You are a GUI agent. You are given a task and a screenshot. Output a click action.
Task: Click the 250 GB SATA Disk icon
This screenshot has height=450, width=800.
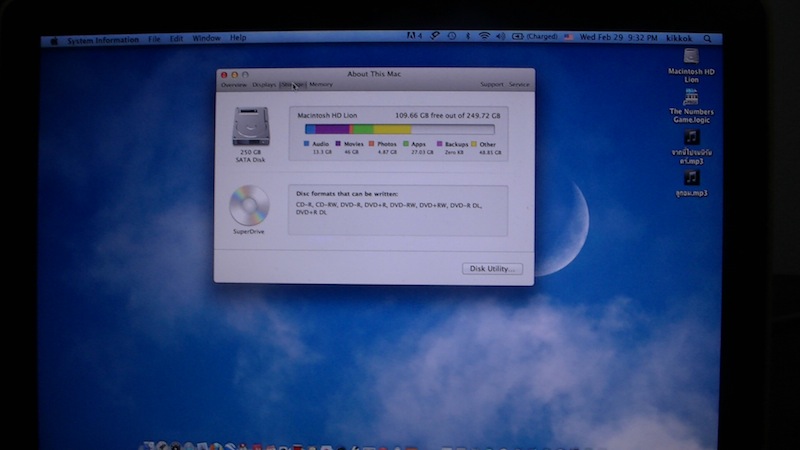pyautogui.click(x=251, y=126)
